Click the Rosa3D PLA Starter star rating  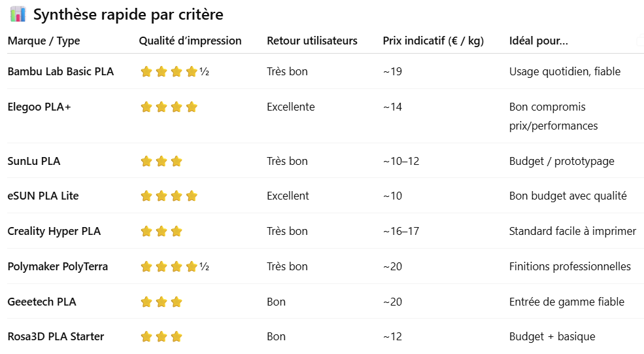pos(161,336)
